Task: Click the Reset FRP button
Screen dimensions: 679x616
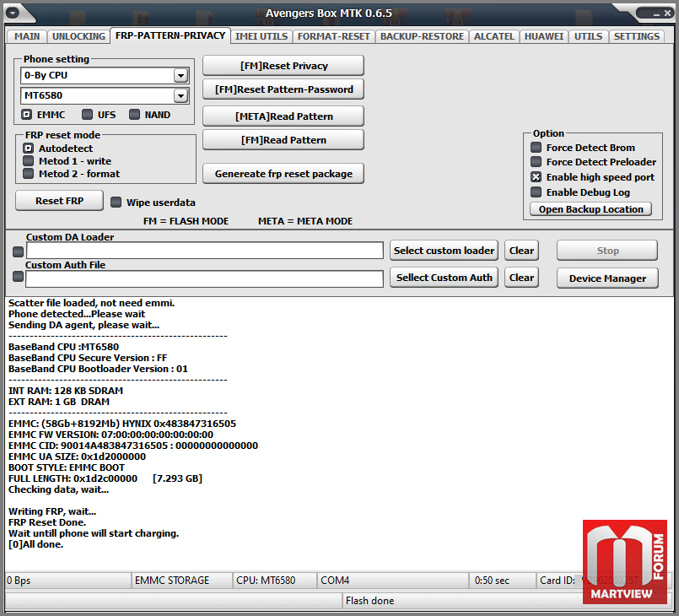Action: tap(59, 201)
